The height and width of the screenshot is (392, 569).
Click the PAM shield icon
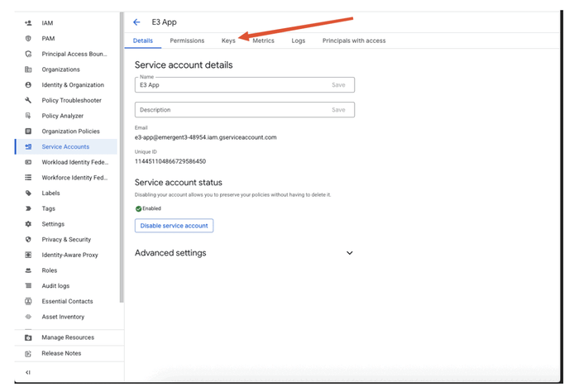tap(28, 39)
